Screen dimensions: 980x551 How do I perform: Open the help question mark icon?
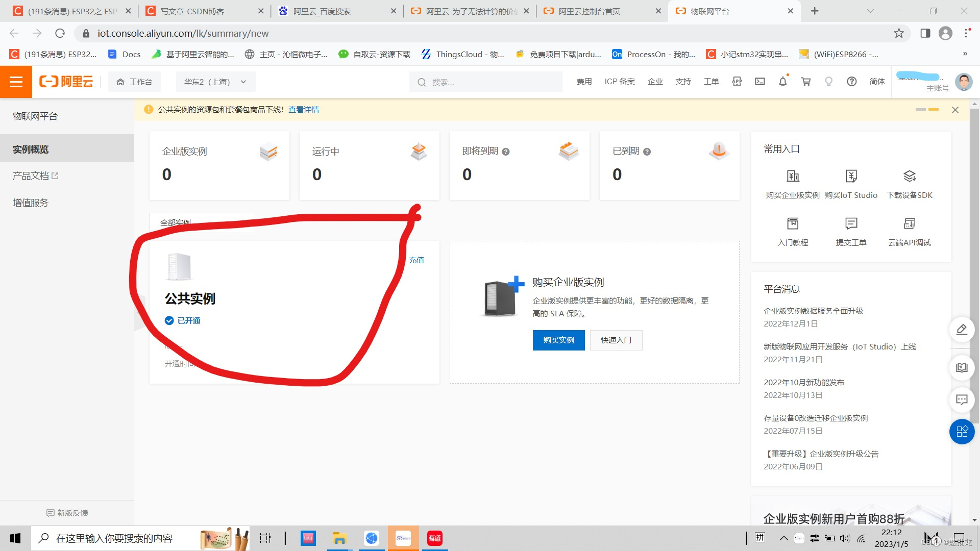(x=851, y=82)
